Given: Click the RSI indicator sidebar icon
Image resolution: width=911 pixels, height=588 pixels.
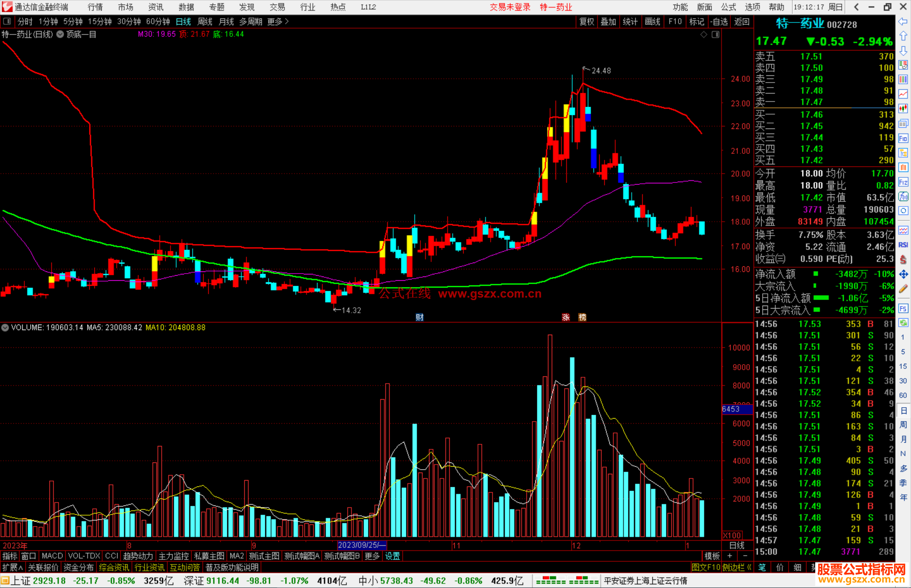Looking at the screenshot, I should (x=903, y=245).
